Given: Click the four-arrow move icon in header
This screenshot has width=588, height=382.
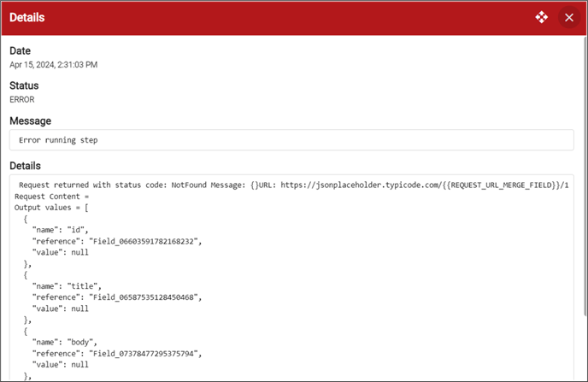Looking at the screenshot, I should (542, 17).
